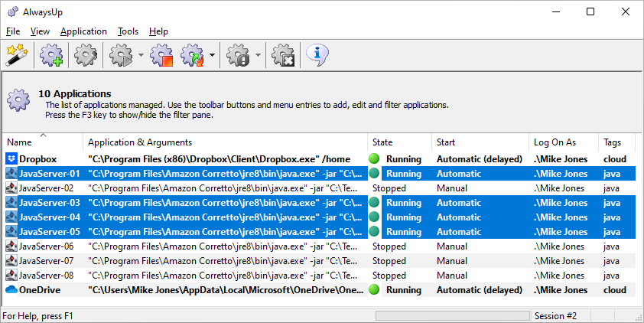
Task: Open dropdown arrow beside the exclamation gear
Action: coord(258,55)
